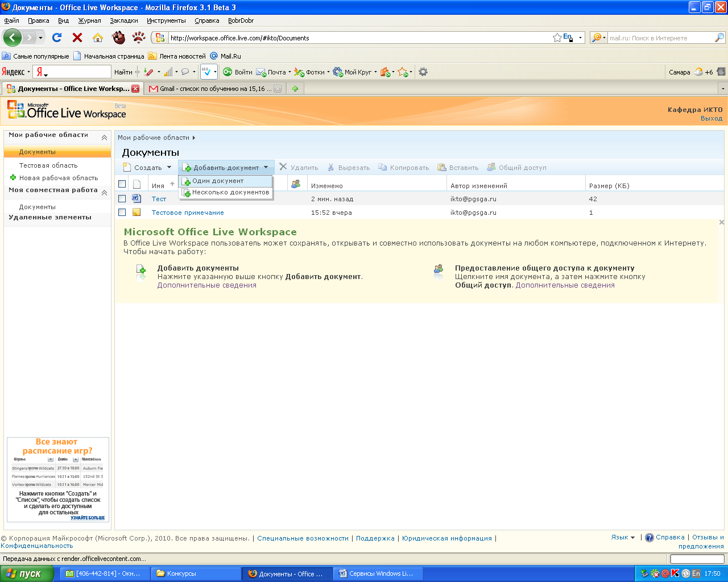Click the spell-check ABC icon in Yandex bar
Viewport: 728px width, 582px height.
point(206,72)
